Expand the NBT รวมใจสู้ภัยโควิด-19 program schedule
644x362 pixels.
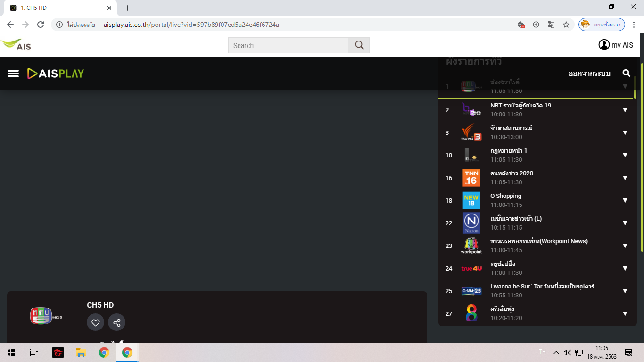pyautogui.click(x=625, y=110)
